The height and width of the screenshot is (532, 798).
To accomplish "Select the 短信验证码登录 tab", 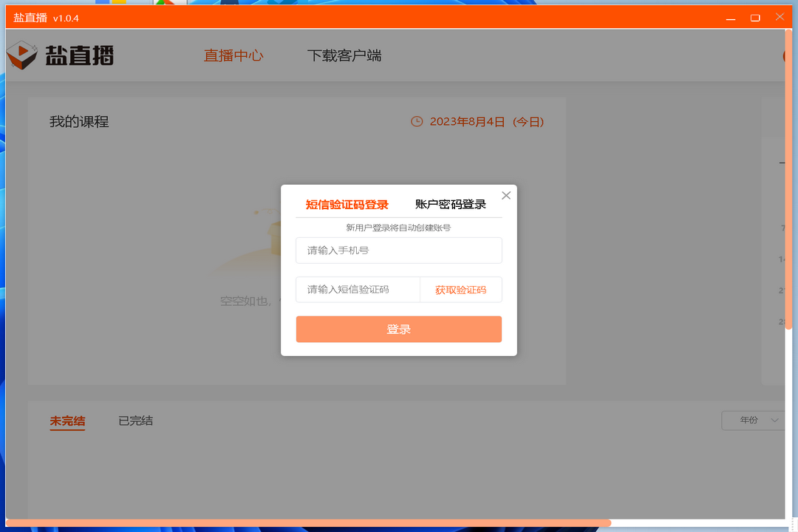I will tap(346, 204).
